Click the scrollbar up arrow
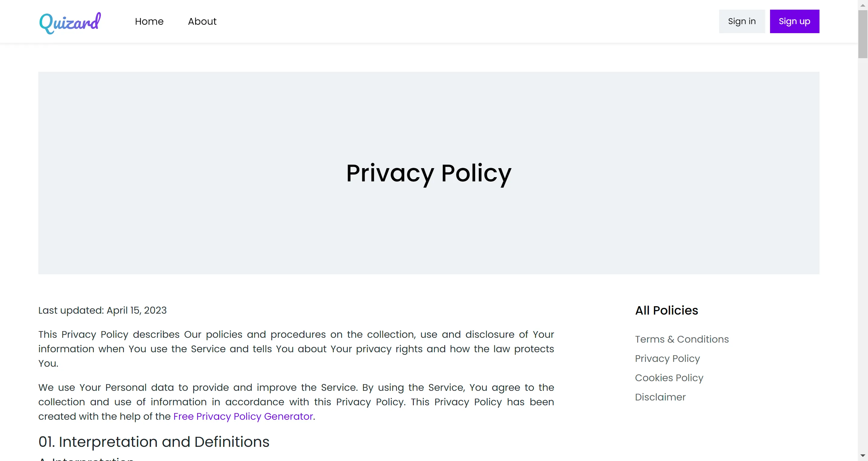The width and height of the screenshot is (868, 461). point(863,5)
